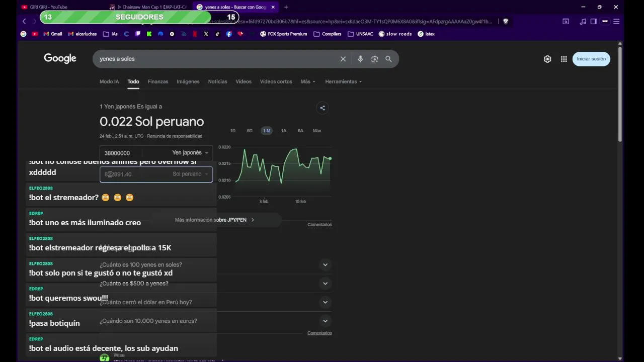Open Google Lens image search icon
644x362 pixels.
374,59
